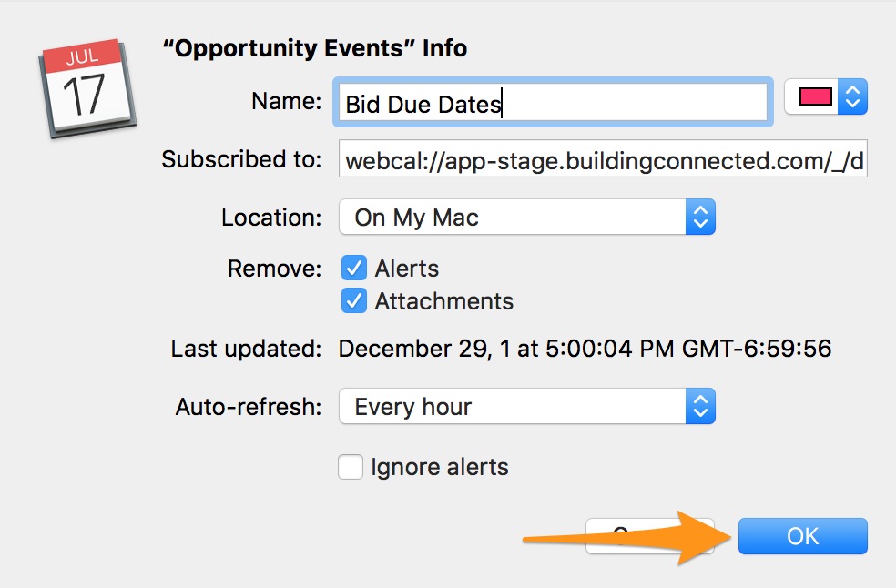896x588 pixels.
Task: Click the Auto-refresh: label
Action: [249, 407]
